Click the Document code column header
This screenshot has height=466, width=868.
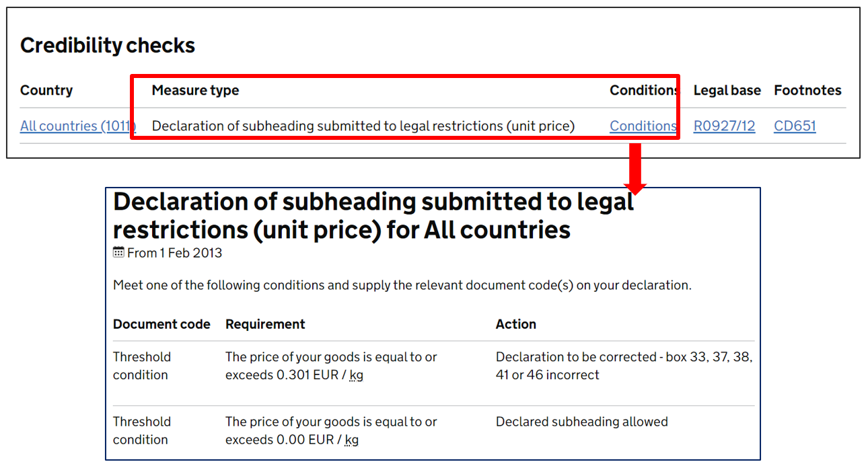coord(161,324)
